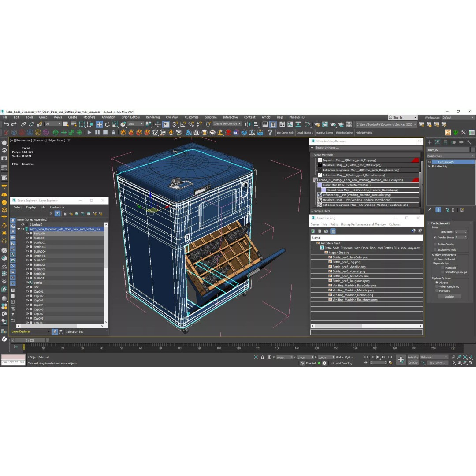Toggle the Percent Snap tool
Viewport: 476px width, 476px height.
click(x=191, y=124)
